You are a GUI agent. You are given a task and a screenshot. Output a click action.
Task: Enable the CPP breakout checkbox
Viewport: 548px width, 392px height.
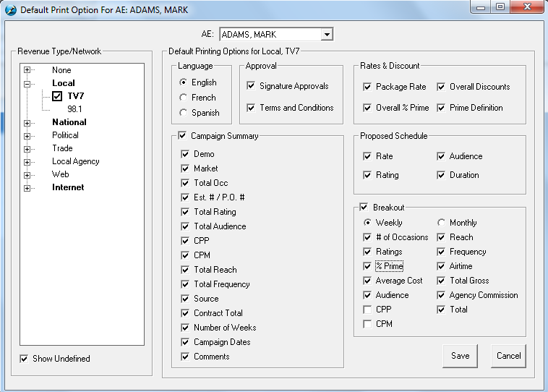pyautogui.click(x=367, y=310)
